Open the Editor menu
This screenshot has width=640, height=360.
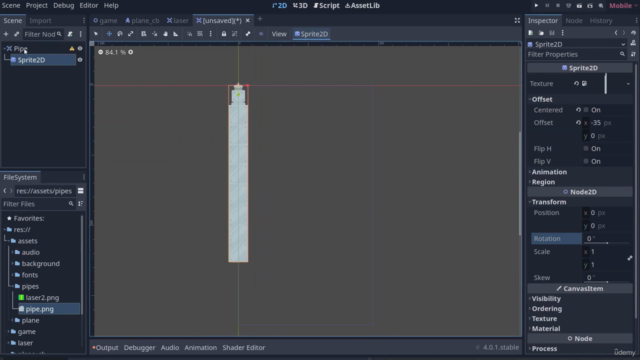(x=89, y=6)
